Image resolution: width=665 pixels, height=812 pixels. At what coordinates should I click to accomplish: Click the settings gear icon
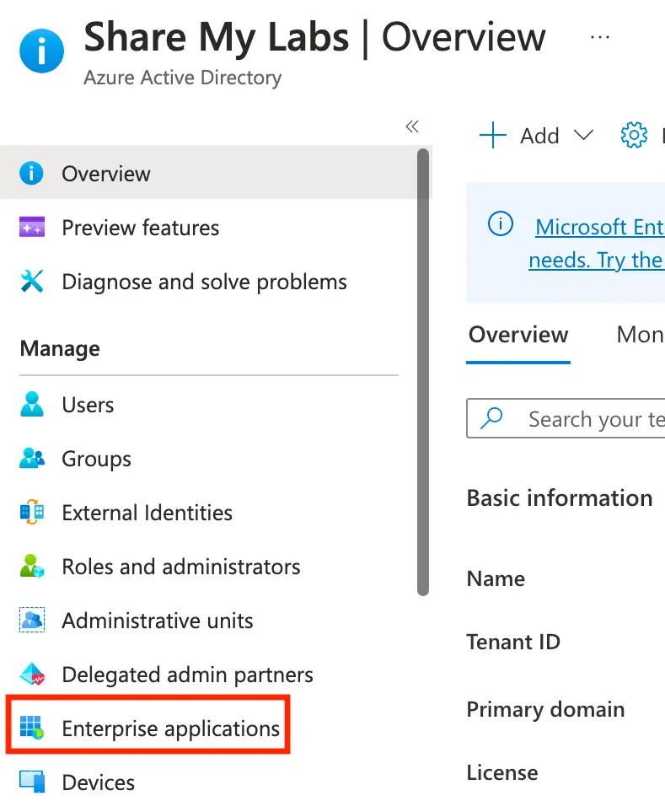click(x=634, y=136)
